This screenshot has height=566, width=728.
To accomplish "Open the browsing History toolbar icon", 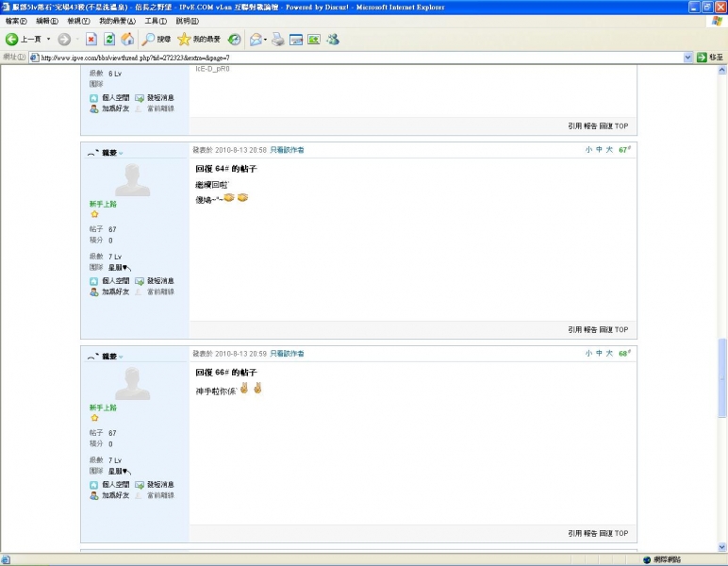I will 234,39.
